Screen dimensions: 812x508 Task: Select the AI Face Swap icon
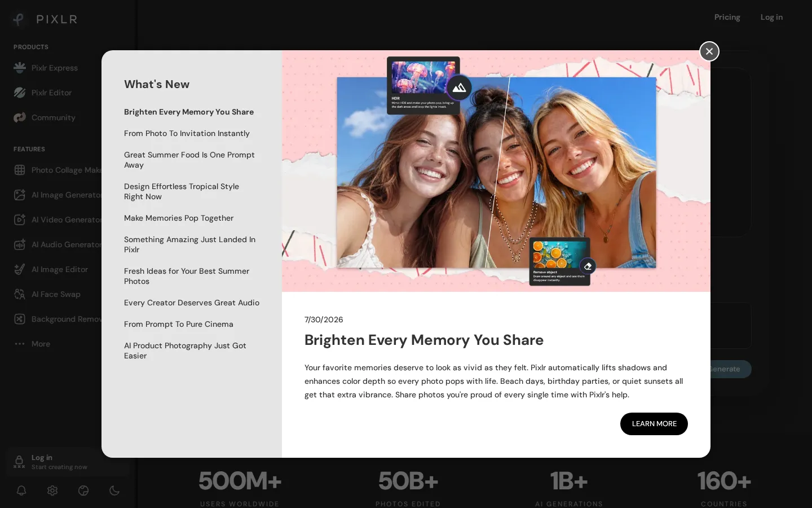coord(20,294)
